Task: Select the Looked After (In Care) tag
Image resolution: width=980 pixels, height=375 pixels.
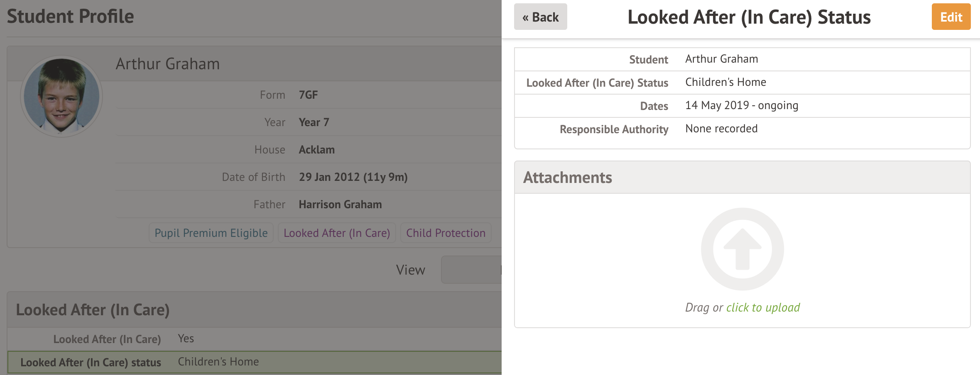Action: [x=337, y=233]
